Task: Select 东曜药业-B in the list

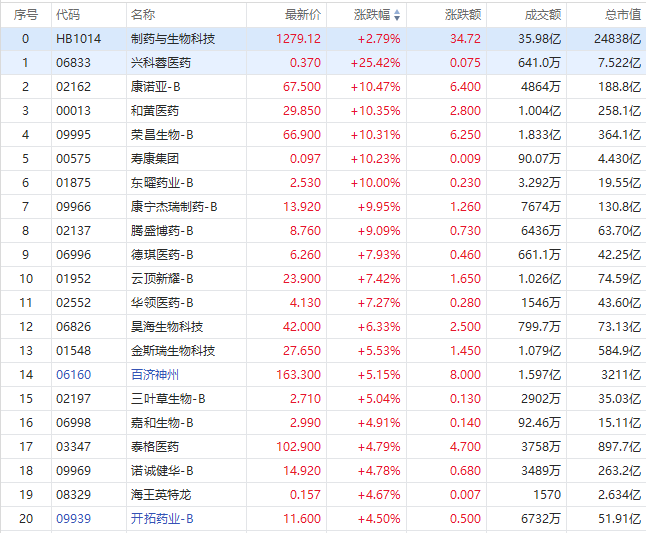Action: pos(162,183)
